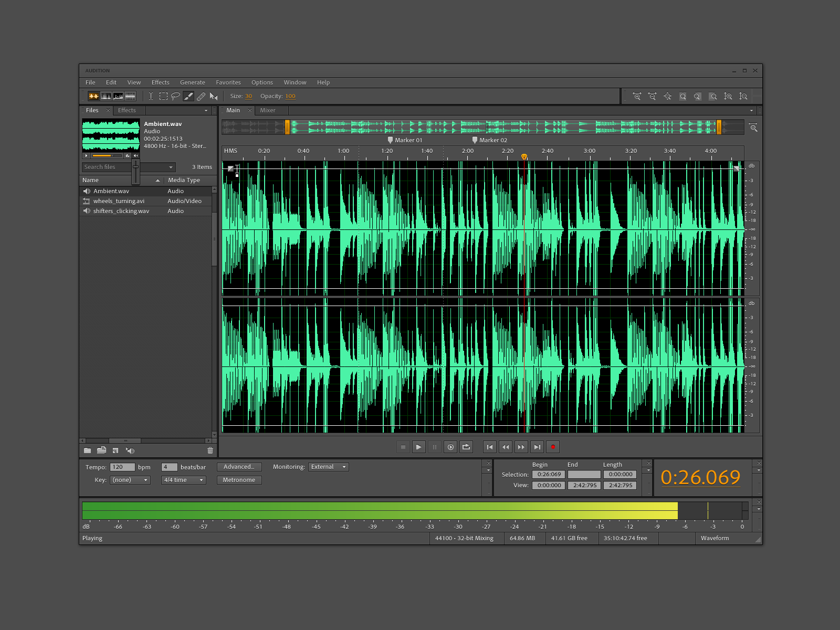Switch to the Effects panel tab
840x630 pixels.
pyautogui.click(x=127, y=110)
